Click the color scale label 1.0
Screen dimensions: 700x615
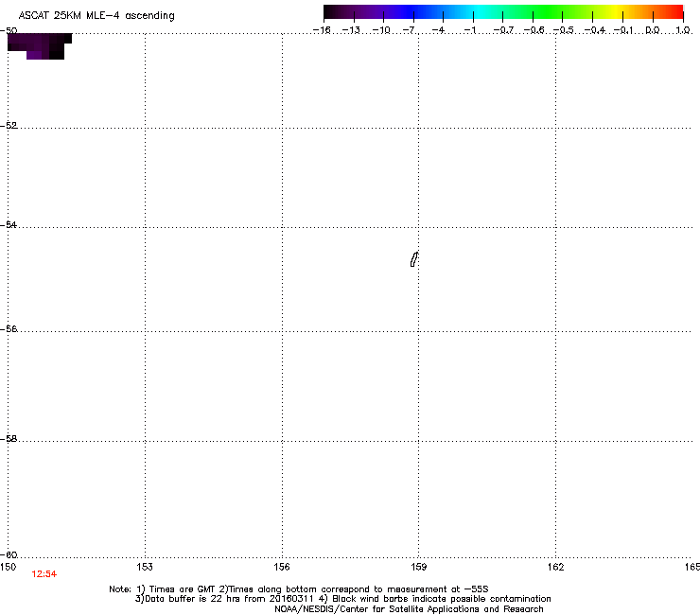683,30
